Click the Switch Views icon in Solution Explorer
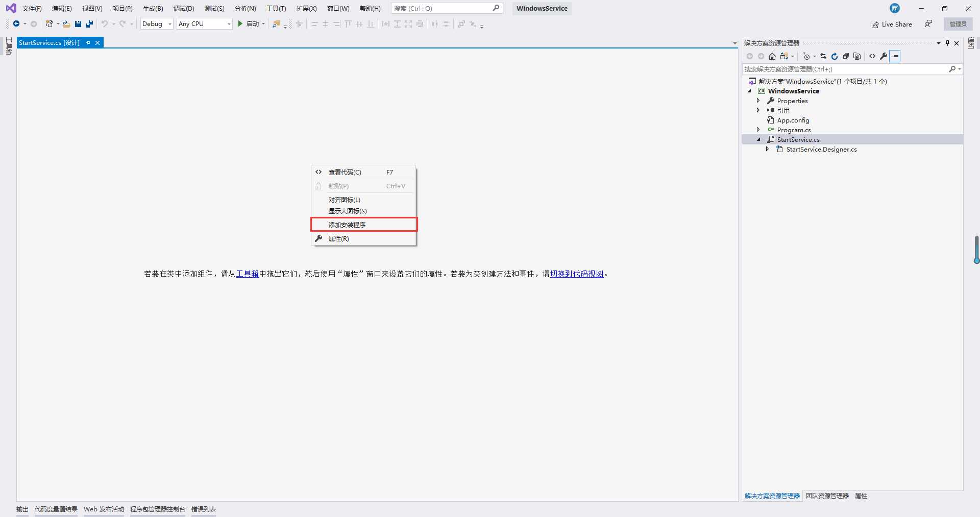Viewport: 980px width, 517px height. coord(784,56)
